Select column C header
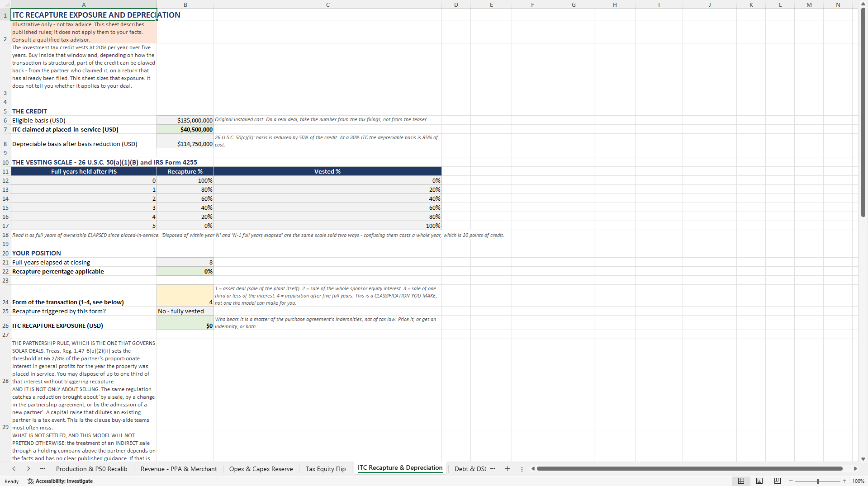Image resolution: width=868 pixels, height=486 pixels. tap(328, 5)
